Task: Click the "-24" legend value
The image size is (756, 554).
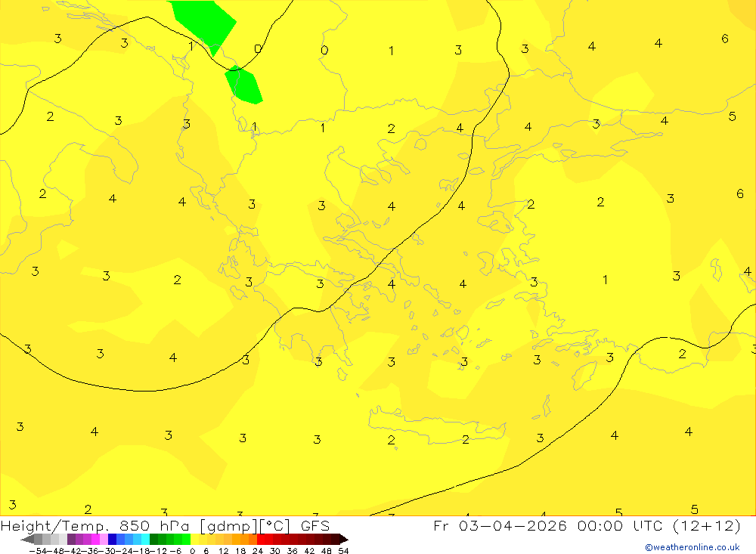Action: click(x=125, y=551)
